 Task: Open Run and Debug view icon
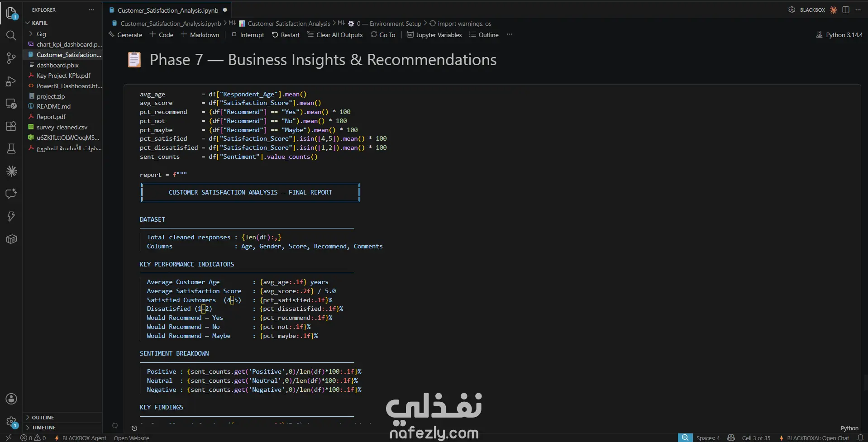coord(11,81)
